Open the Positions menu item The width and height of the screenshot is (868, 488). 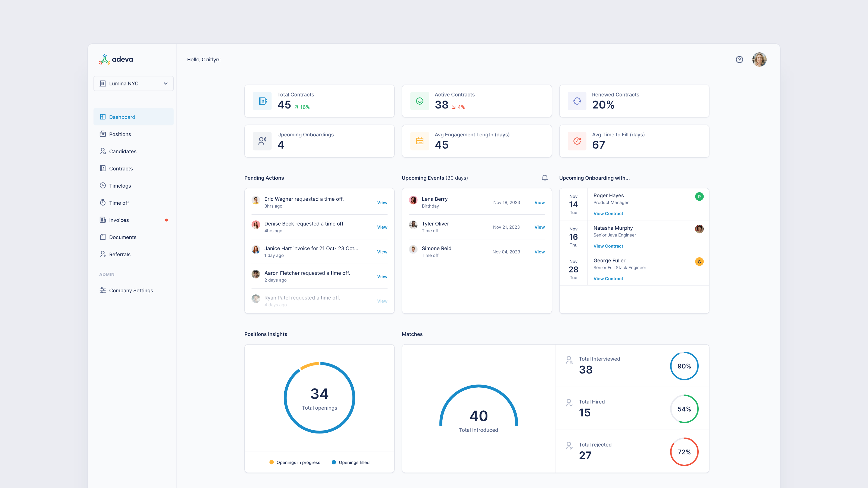(120, 134)
